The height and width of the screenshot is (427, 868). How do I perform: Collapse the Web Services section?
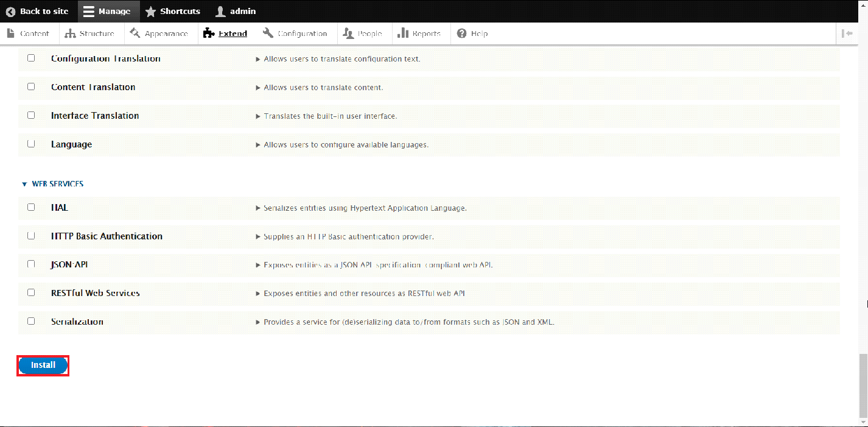click(24, 184)
